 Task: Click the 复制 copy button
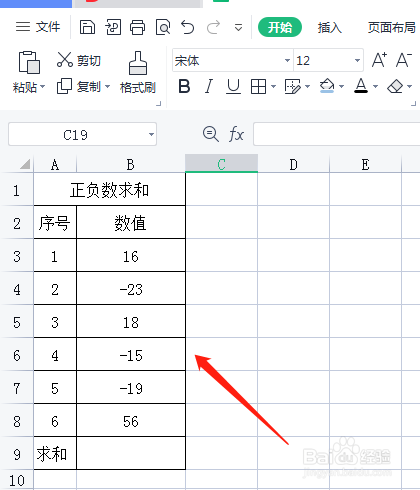tap(79, 87)
